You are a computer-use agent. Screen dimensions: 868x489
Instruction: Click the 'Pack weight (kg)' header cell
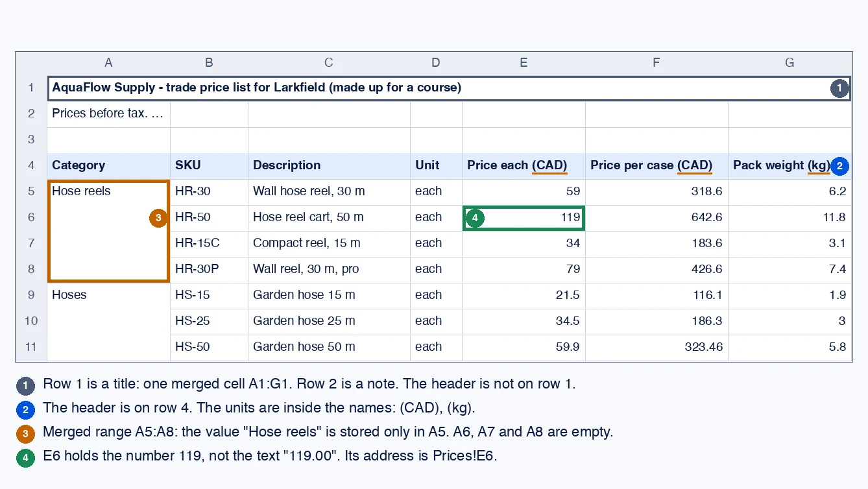click(790, 166)
